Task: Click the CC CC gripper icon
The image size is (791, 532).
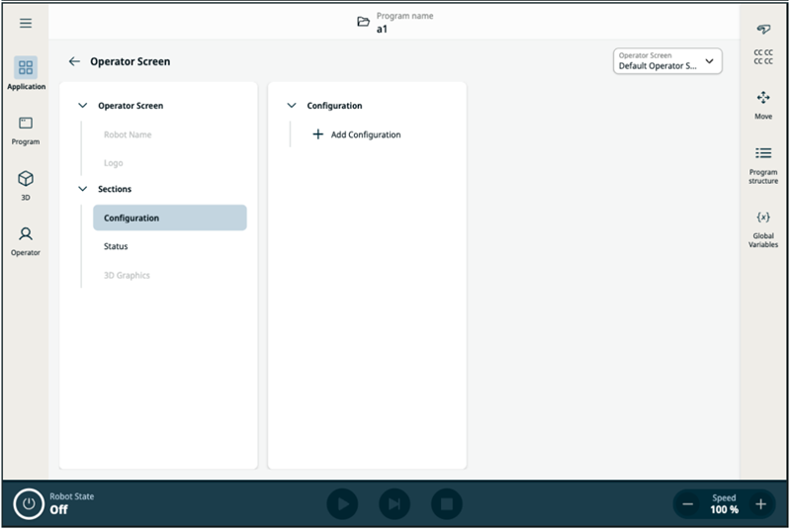Action: [x=763, y=42]
